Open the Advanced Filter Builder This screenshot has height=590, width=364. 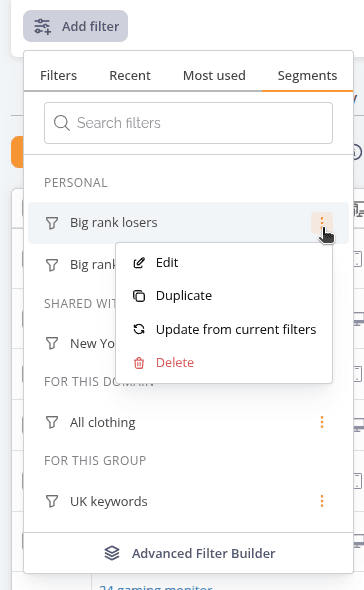coord(189,554)
